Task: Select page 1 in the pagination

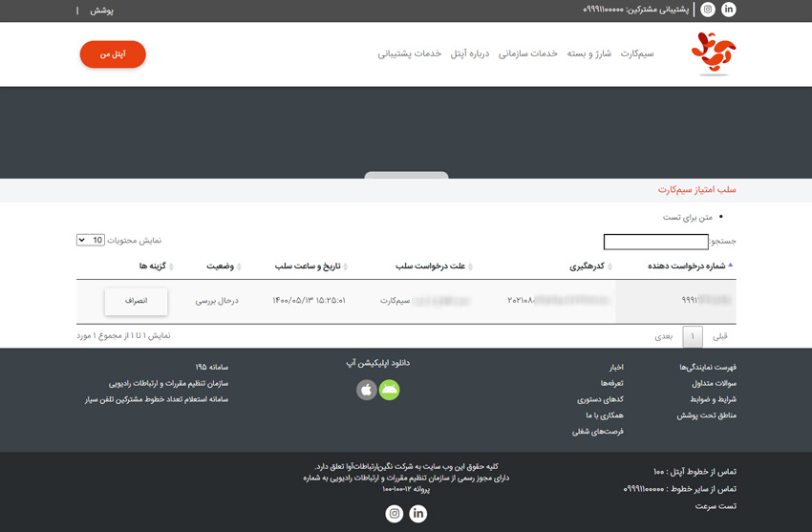Action: coord(693,337)
